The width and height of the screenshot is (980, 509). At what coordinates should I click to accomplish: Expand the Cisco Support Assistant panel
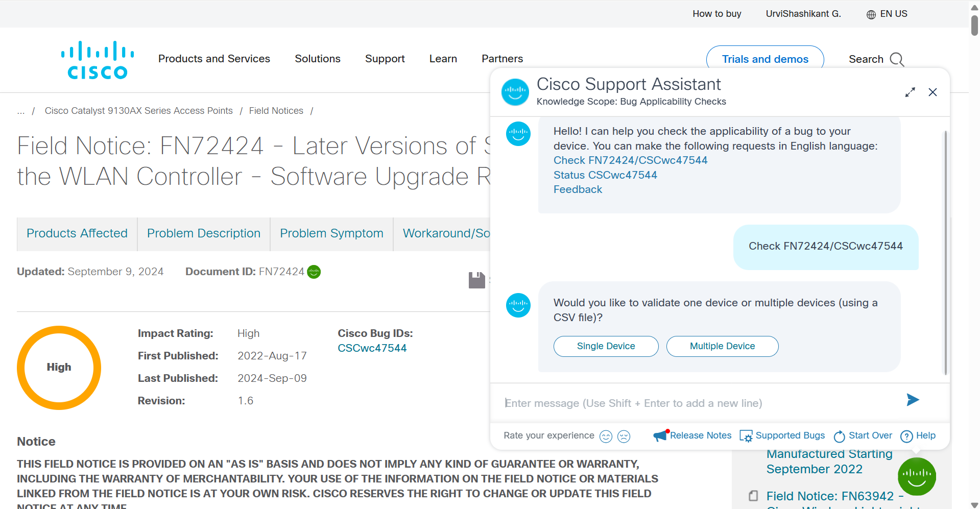pos(910,92)
